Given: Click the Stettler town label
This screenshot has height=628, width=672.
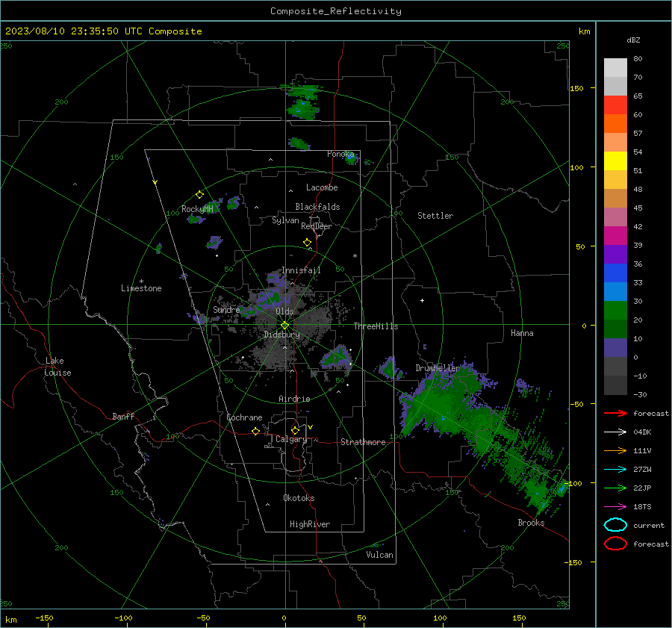Looking at the screenshot, I should [435, 216].
